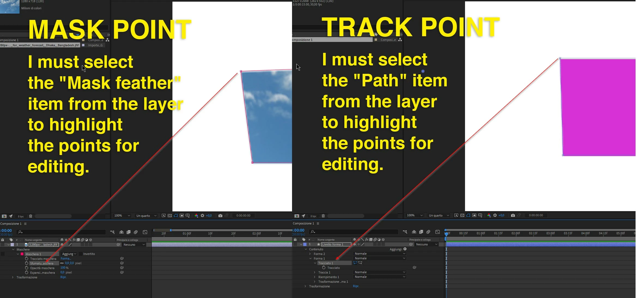This screenshot has height=298, width=644.
Task: Open the Aggiungi mask mode dropdown
Action: pyautogui.click(x=69, y=254)
